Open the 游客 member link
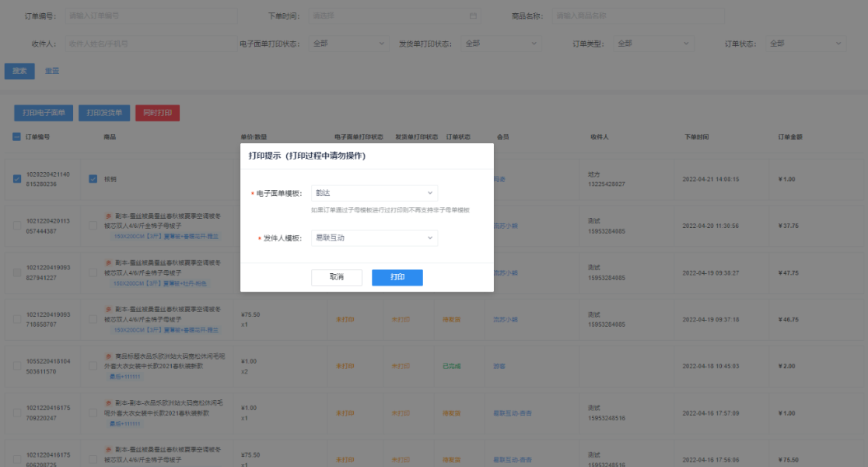Viewport: 868px width, 467px height. pyautogui.click(x=499, y=366)
